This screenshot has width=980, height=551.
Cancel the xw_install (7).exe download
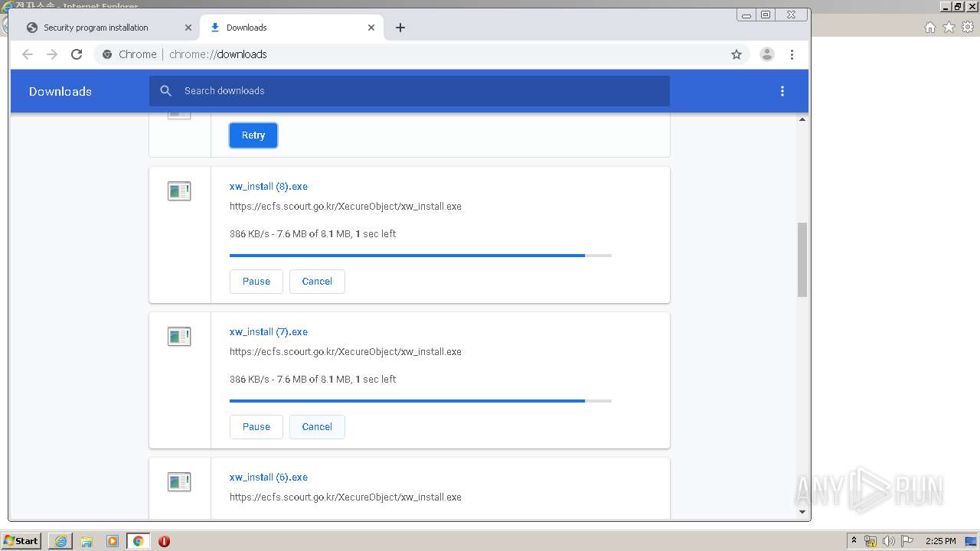[x=317, y=427]
